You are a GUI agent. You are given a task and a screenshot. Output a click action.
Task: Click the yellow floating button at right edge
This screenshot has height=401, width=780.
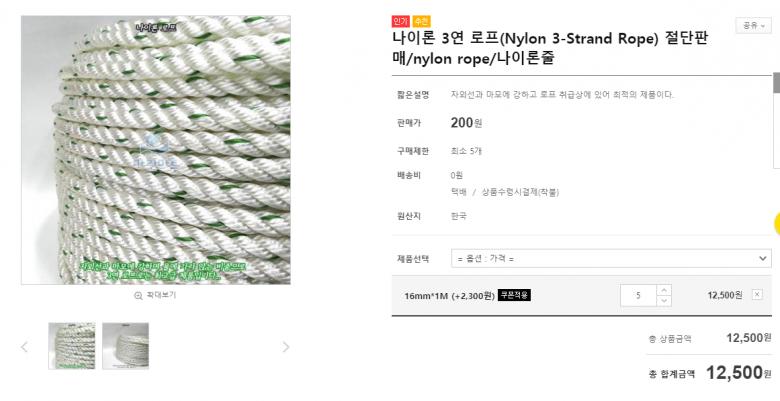click(x=778, y=223)
